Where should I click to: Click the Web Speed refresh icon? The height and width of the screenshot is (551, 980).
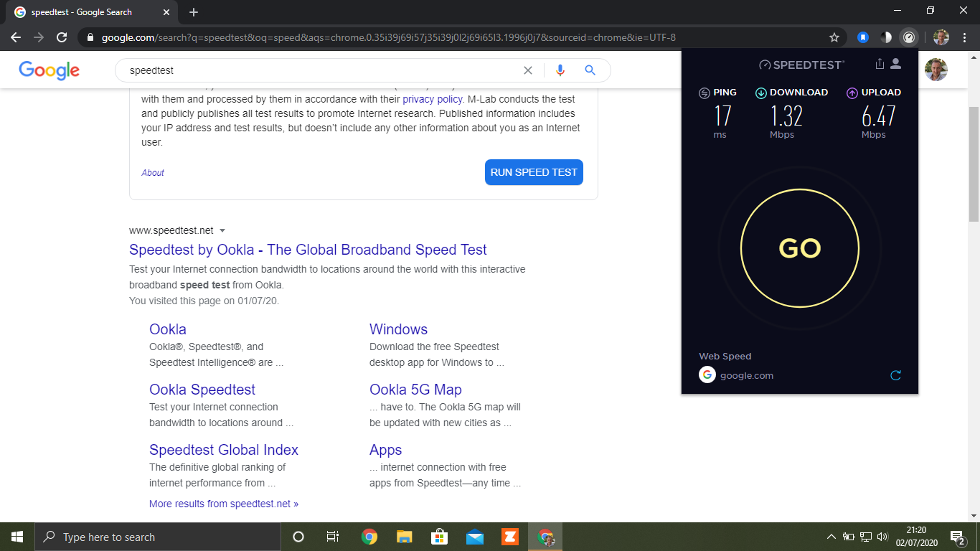[x=895, y=375]
